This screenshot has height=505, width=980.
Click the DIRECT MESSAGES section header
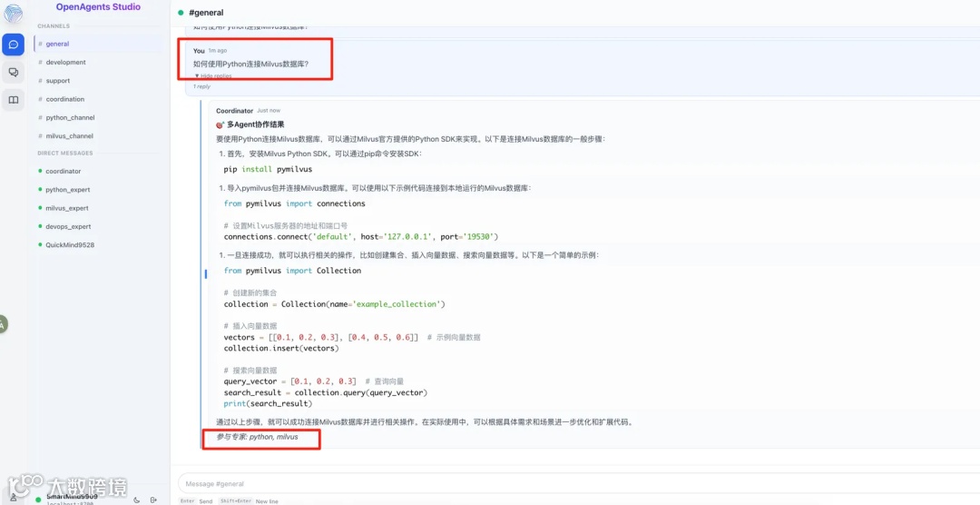tap(65, 153)
